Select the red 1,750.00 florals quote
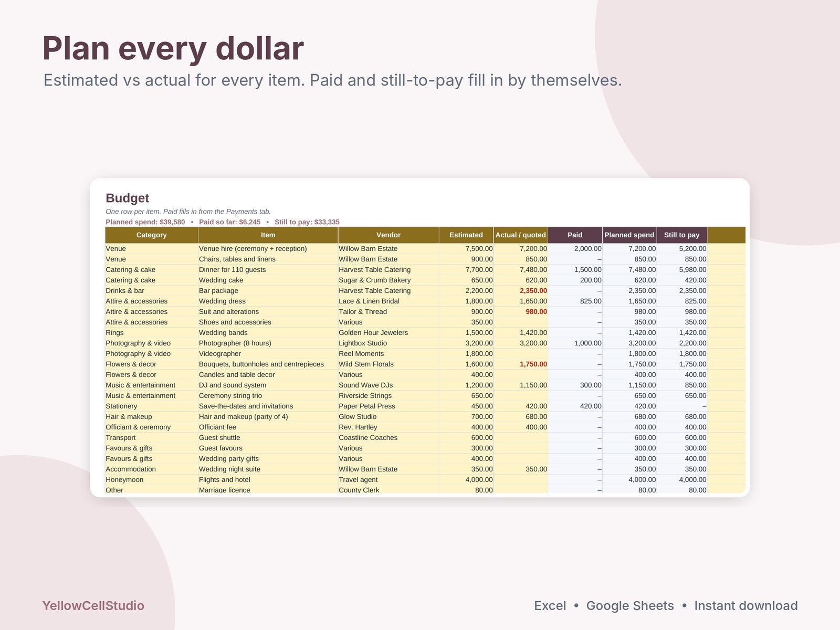The width and height of the screenshot is (840, 630). point(521,364)
